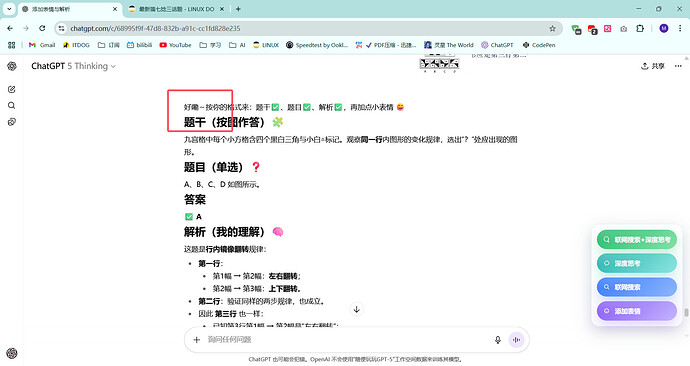690x366 pixels.
Task: Open the bookmarks apps grid icon
Action: point(11,45)
